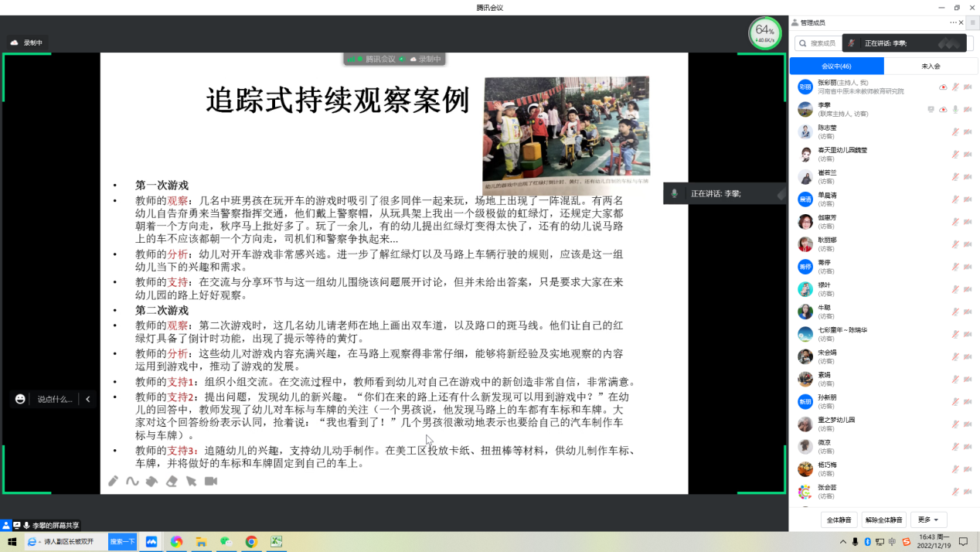Screen dimensions: 980x552
Task: Click the 全体静音 button
Action: tap(839, 520)
